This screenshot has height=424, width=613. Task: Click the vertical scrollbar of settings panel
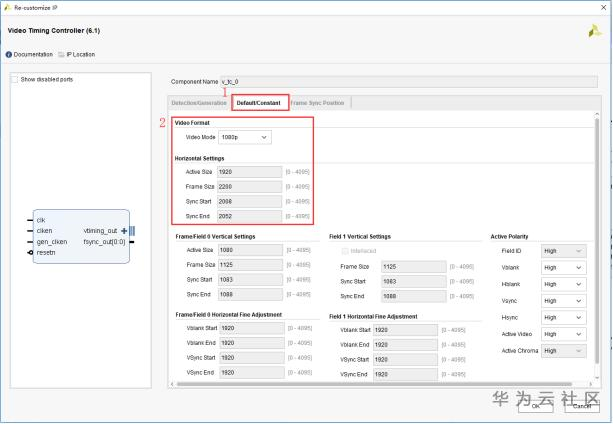597,240
